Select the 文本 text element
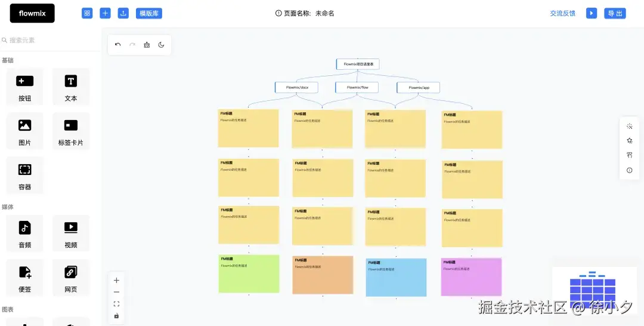Viewport: 644px width, 326px height. (70, 87)
